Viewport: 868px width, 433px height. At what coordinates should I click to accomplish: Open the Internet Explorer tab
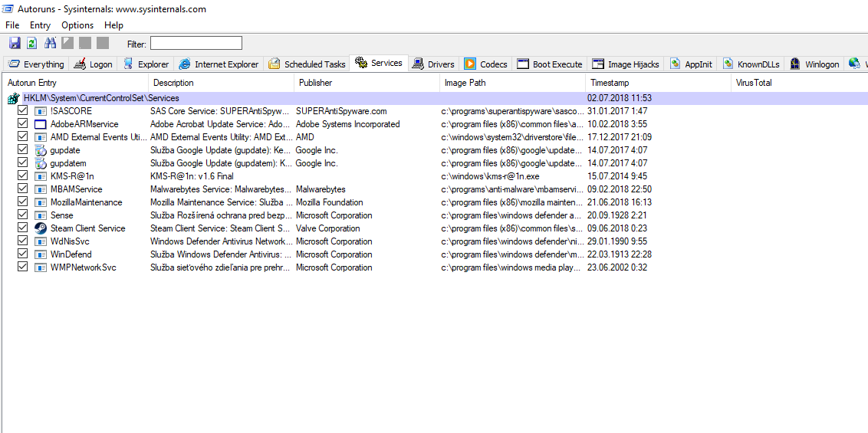(219, 64)
